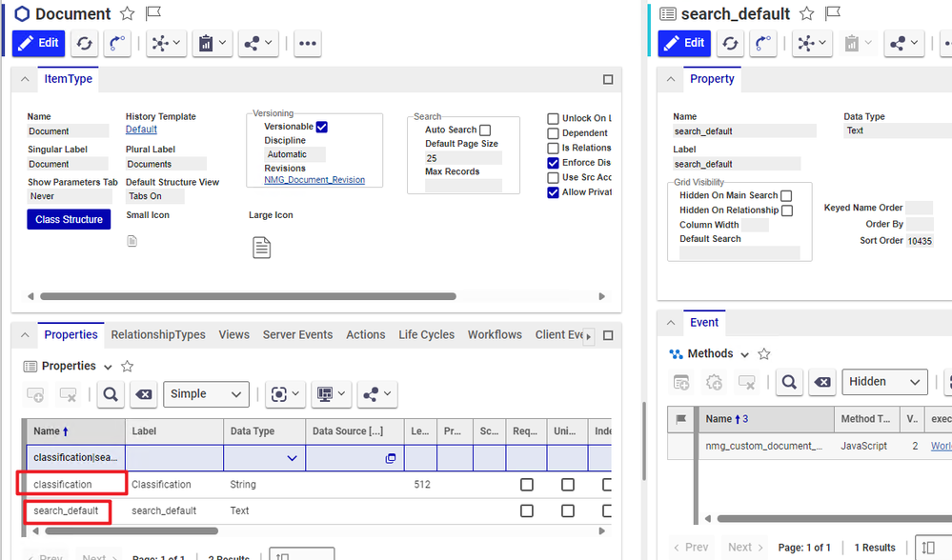Click the Class Structure button
Image resolution: width=952 pixels, height=560 pixels.
click(69, 220)
